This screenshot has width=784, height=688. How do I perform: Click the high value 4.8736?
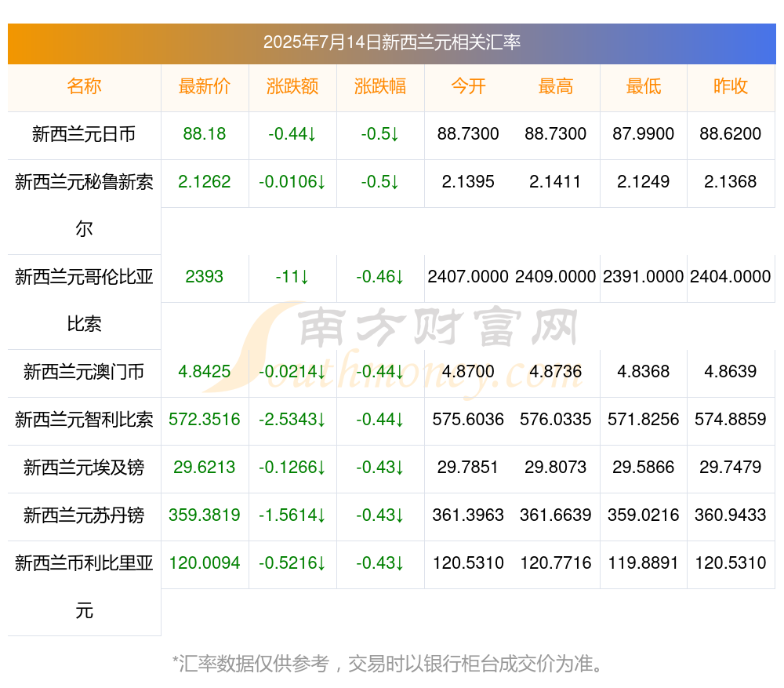pos(556,372)
